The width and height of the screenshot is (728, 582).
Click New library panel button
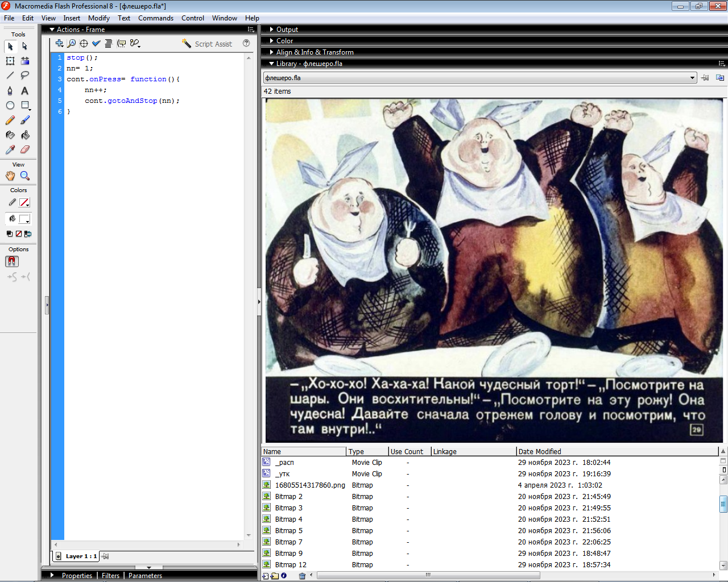[720, 78]
